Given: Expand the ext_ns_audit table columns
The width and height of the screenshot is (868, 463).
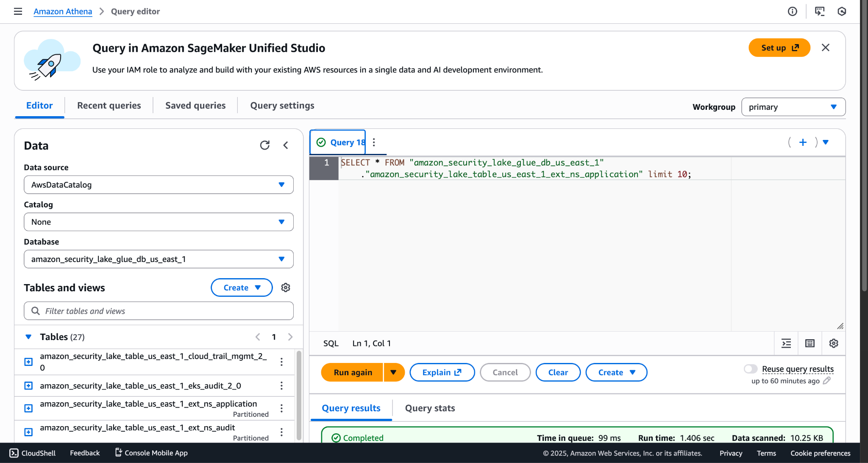Looking at the screenshot, I should pyautogui.click(x=28, y=432).
